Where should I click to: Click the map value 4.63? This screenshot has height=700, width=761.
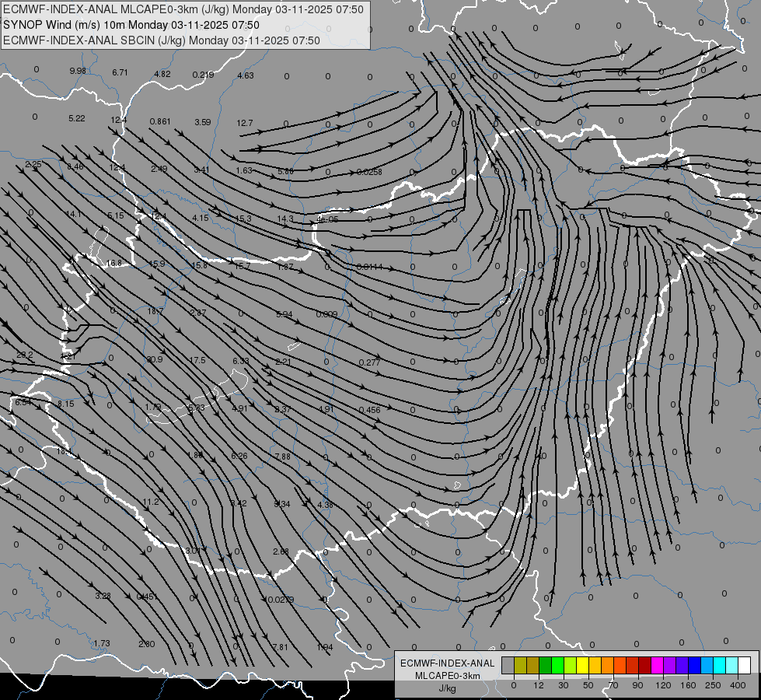click(246, 75)
